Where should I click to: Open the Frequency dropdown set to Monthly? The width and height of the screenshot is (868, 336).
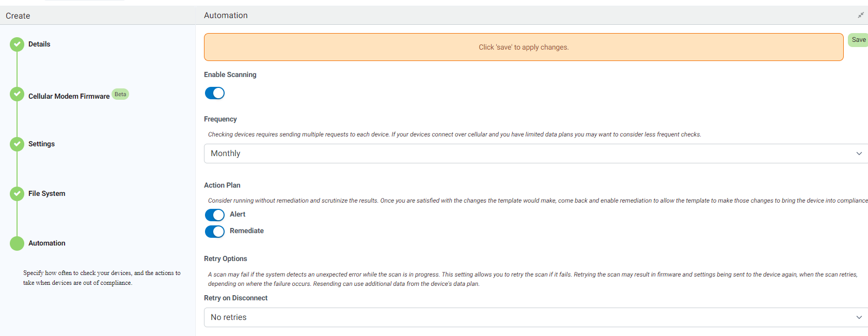click(536, 154)
